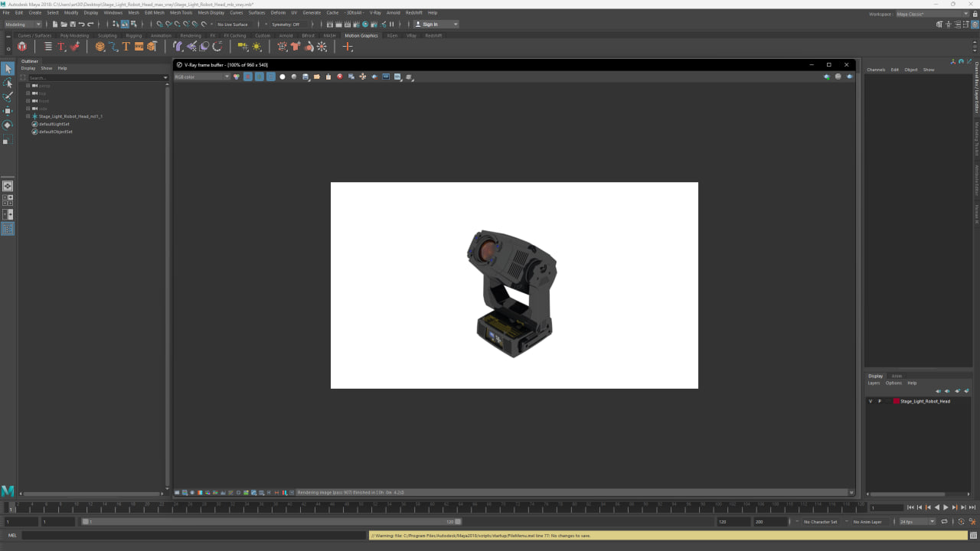
Task: Click the orange SVG shelf icon
Action: point(139,47)
